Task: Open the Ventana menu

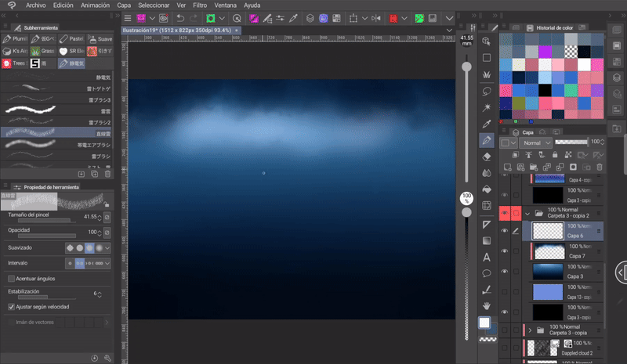Action: (225, 5)
